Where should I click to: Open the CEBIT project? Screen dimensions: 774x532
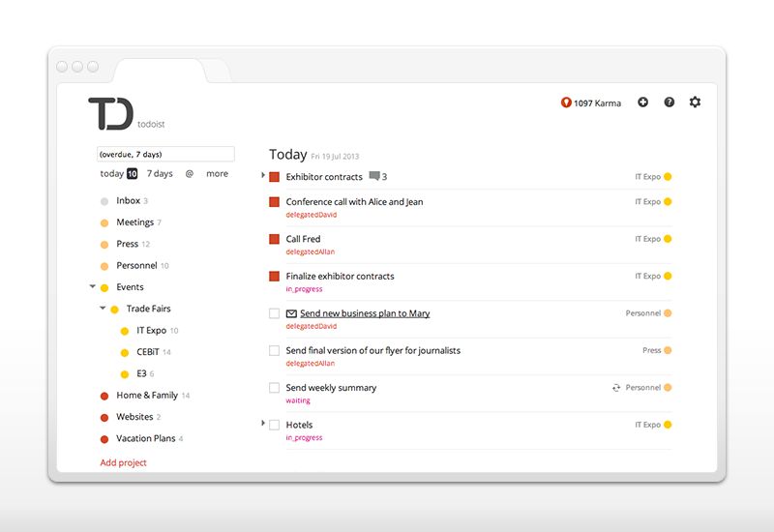click(x=148, y=352)
